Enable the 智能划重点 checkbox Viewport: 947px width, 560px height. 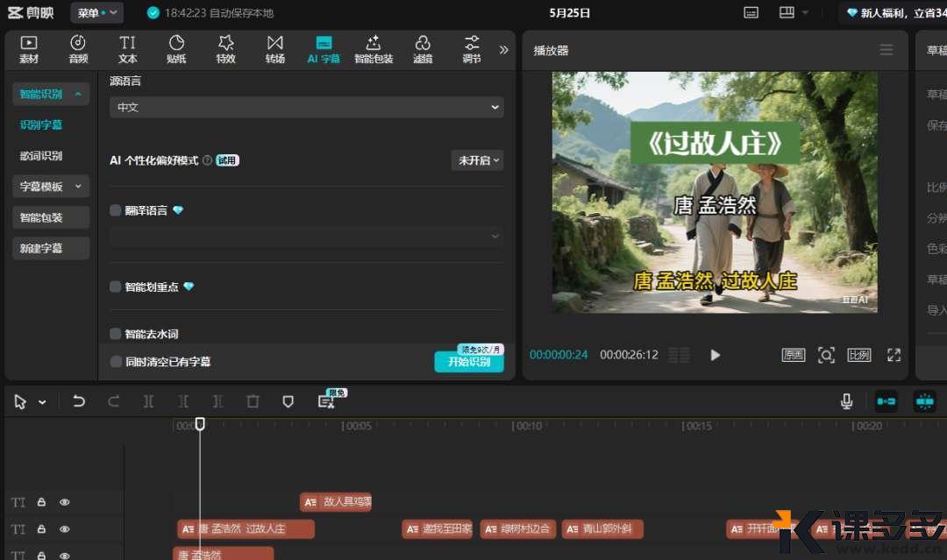tap(116, 287)
